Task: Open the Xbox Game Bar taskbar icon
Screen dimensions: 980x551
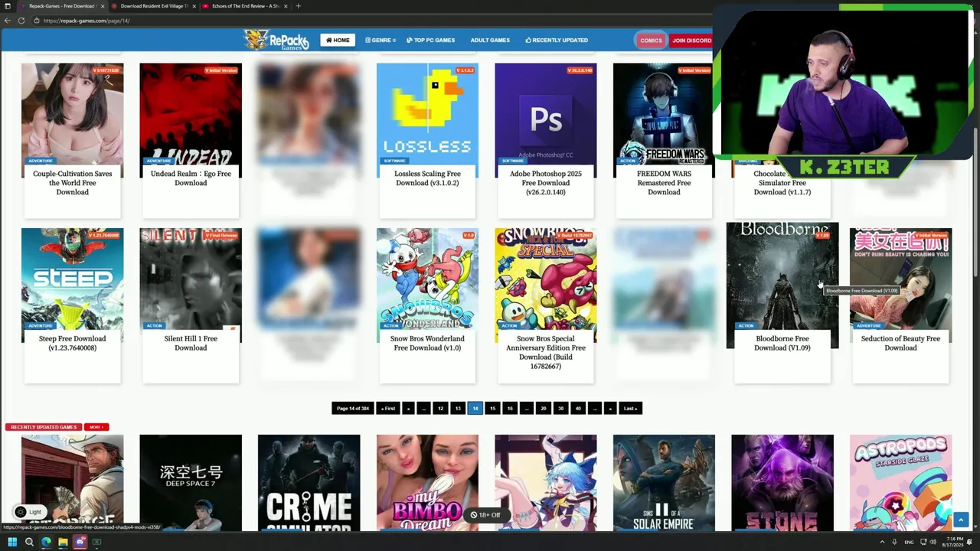Action: (96, 542)
